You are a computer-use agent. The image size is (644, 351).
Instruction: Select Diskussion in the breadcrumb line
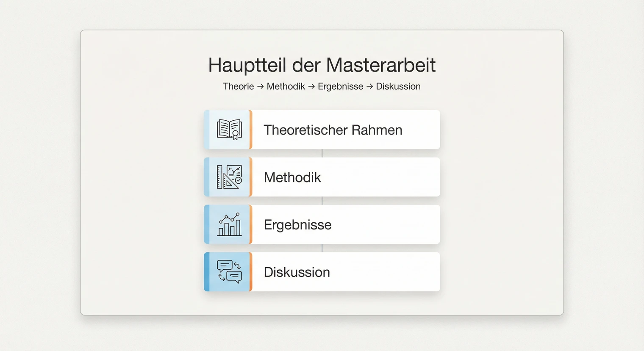[398, 86]
